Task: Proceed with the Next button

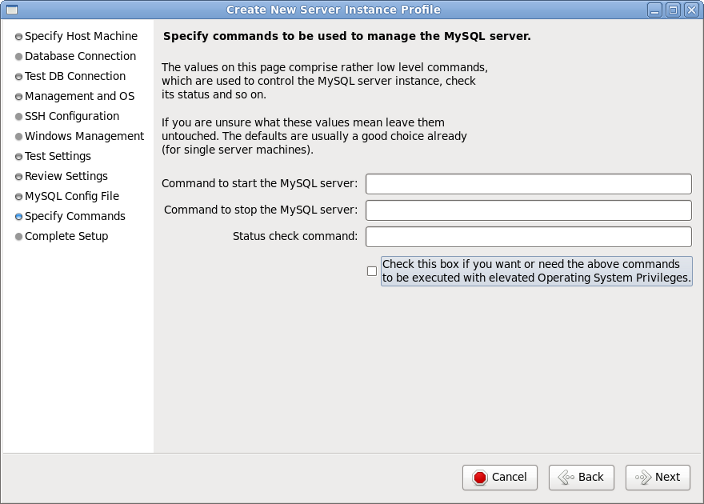Action: (x=657, y=477)
